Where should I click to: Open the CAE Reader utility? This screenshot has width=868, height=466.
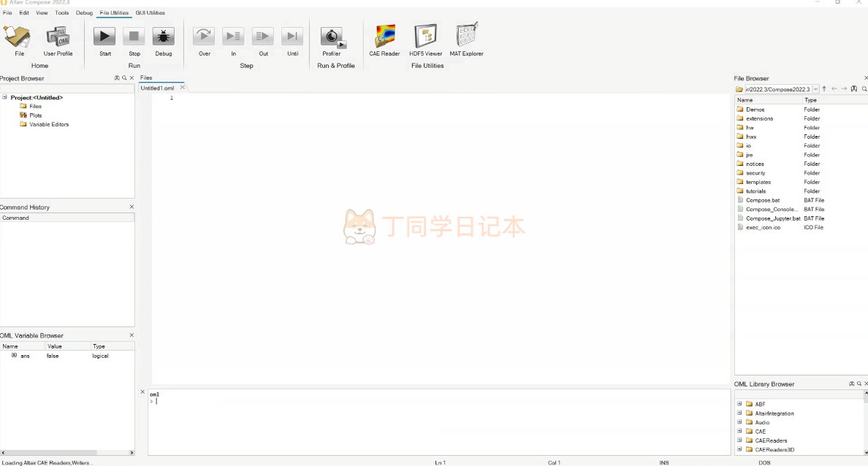pos(384,37)
